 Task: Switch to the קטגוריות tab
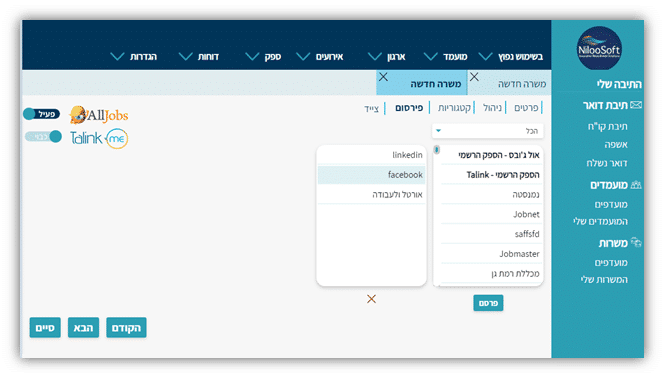click(454, 108)
